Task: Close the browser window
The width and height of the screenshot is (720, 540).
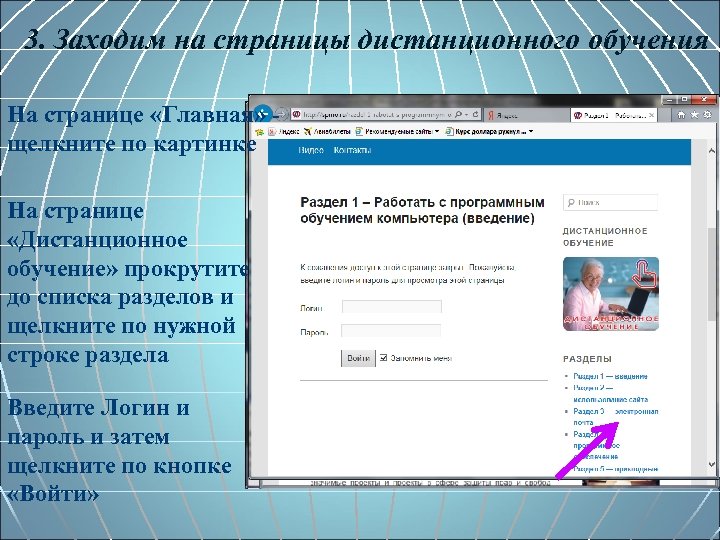Action: pos(704,99)
